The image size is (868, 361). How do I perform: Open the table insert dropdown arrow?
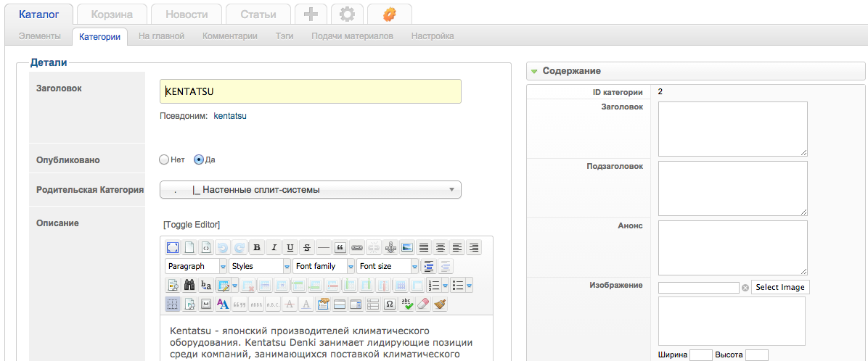tap(235, 286)
